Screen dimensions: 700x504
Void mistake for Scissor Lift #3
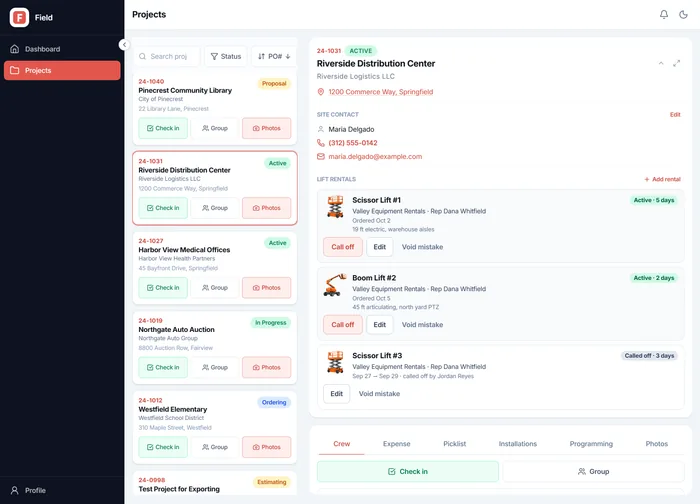(x=379, y=394)
